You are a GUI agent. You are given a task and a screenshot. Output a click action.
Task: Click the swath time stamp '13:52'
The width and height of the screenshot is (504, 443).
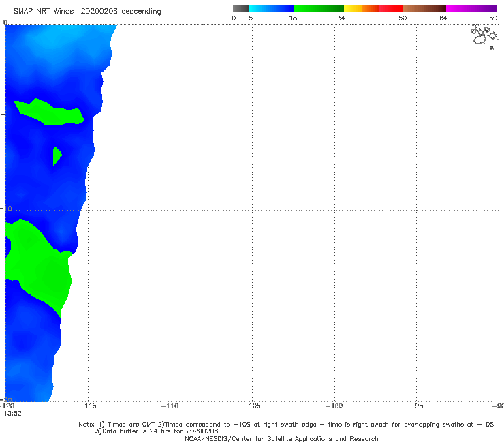click(12, 414)
